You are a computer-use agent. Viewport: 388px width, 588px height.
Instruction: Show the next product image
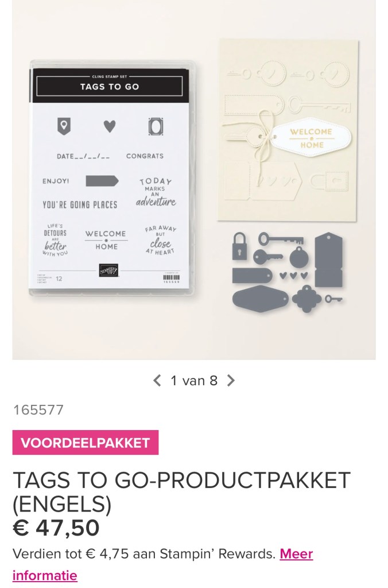(x=231, y=381)
